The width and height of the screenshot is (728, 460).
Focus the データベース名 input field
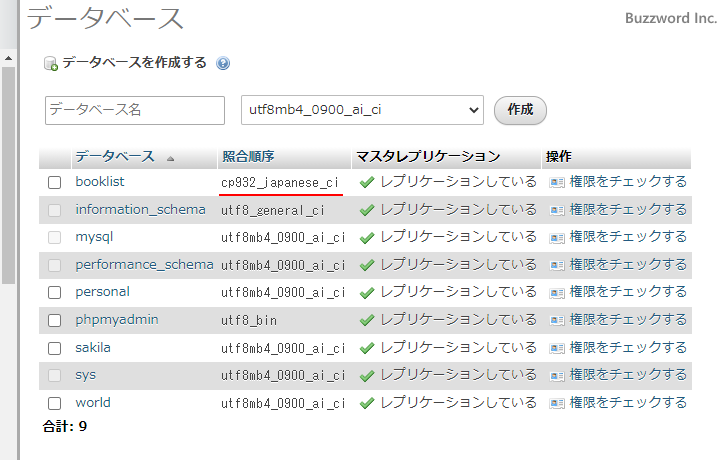[135, 110]
